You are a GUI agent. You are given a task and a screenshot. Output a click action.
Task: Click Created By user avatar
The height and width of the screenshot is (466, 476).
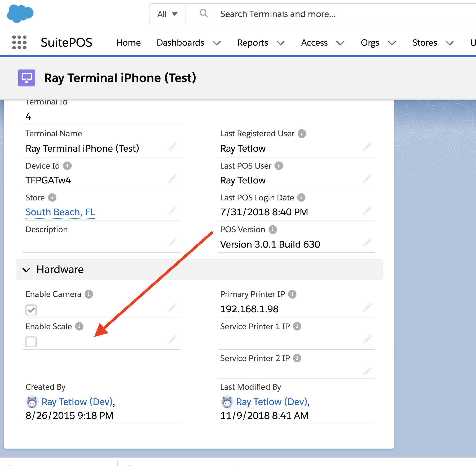[32, 402]
